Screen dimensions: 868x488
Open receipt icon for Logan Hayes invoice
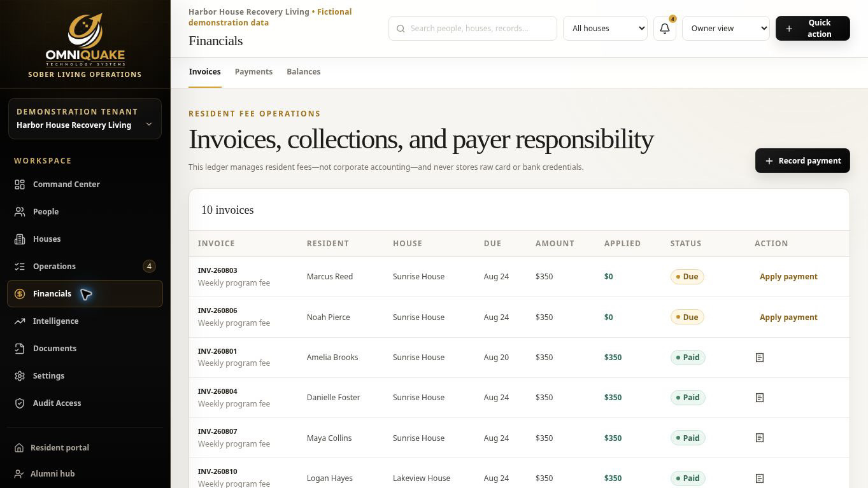point(759,478)
